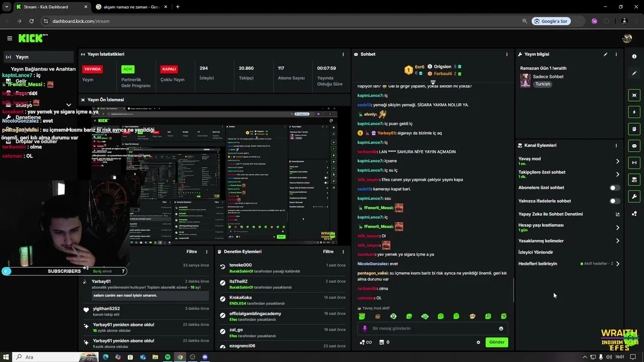This screenshot has width=644, height=362.
Task: Click the stream preview thumbnail
Action: pos(214,174)
